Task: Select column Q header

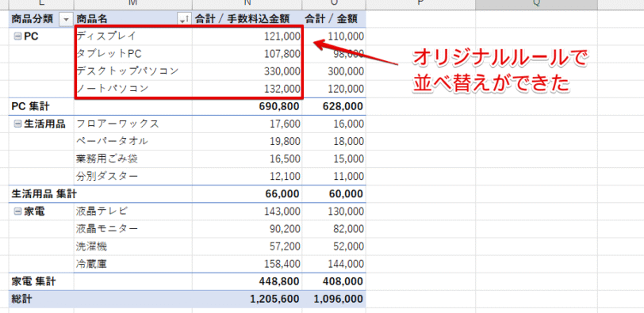Action: click(x=536, y=4)
